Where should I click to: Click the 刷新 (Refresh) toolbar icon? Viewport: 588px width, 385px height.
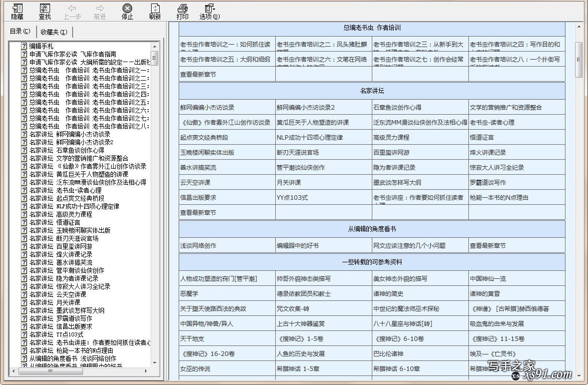(x=155, y=8)
